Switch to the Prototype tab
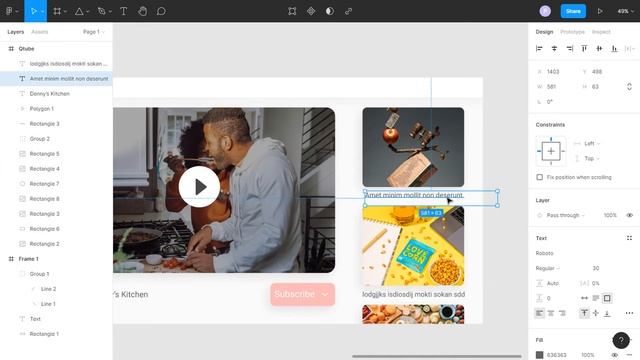Screen dimensions: 640x360 [572, 32]
